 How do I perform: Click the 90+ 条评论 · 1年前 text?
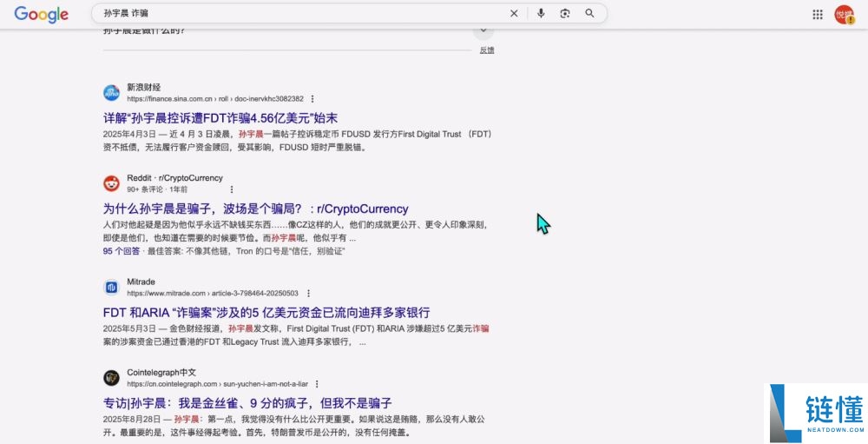(157, 189)
